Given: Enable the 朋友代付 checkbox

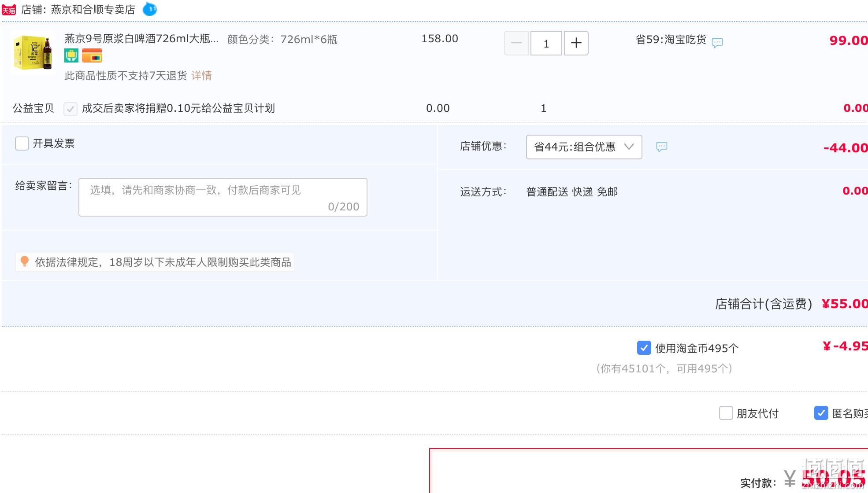Looking at the screenshot, I should coord(726,413).
